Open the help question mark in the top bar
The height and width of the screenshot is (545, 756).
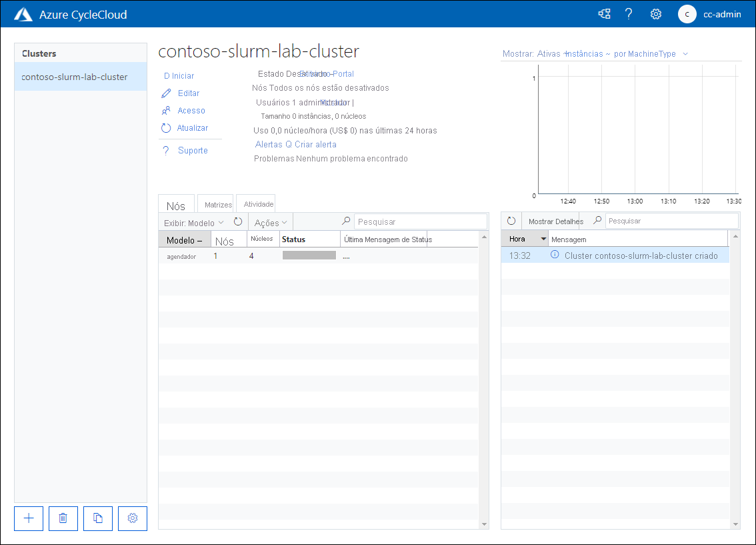tap(629, 13)
